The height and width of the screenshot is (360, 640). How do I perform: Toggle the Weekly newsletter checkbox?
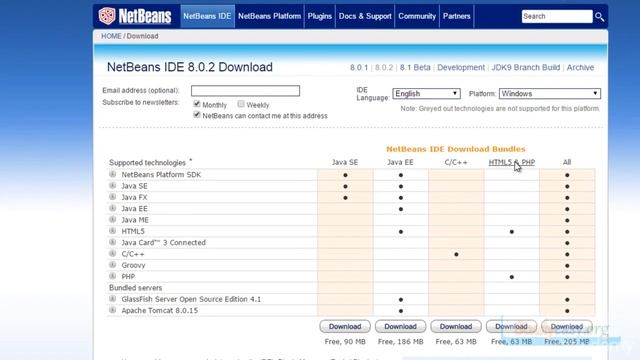coord(241,104)
